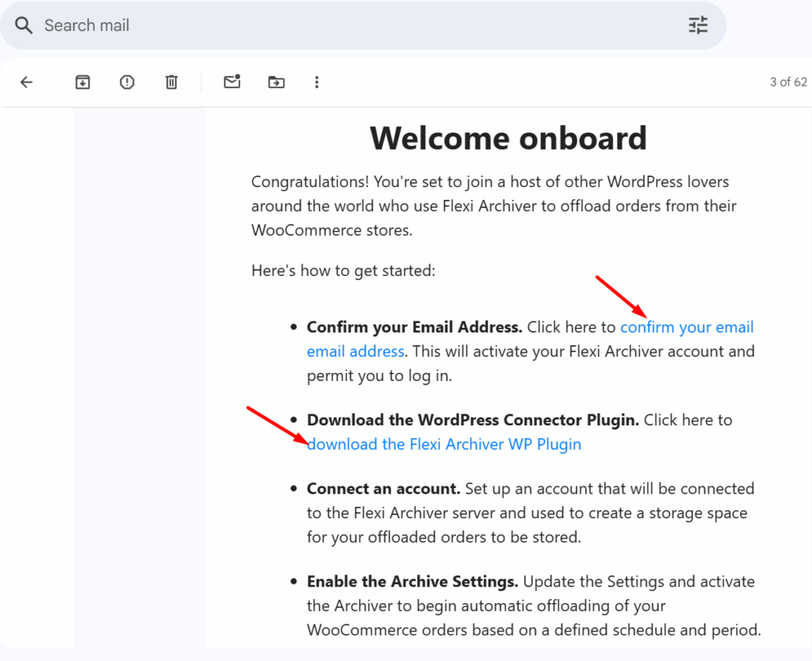Image resolution: width=812 pixels, height=661 pixels.
Task: Mark email as unread
Action: coord(232,81)
